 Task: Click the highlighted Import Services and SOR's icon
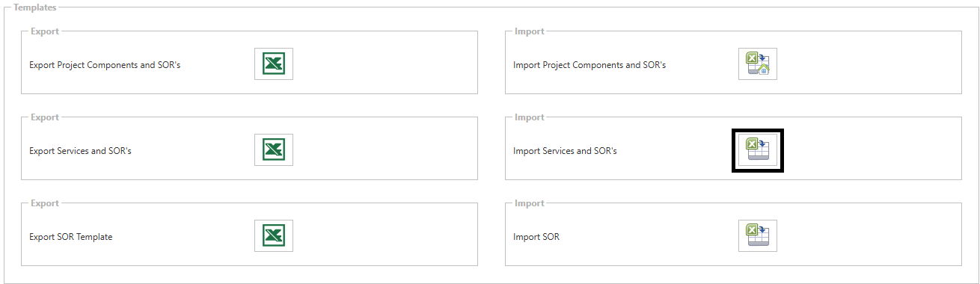757,149
